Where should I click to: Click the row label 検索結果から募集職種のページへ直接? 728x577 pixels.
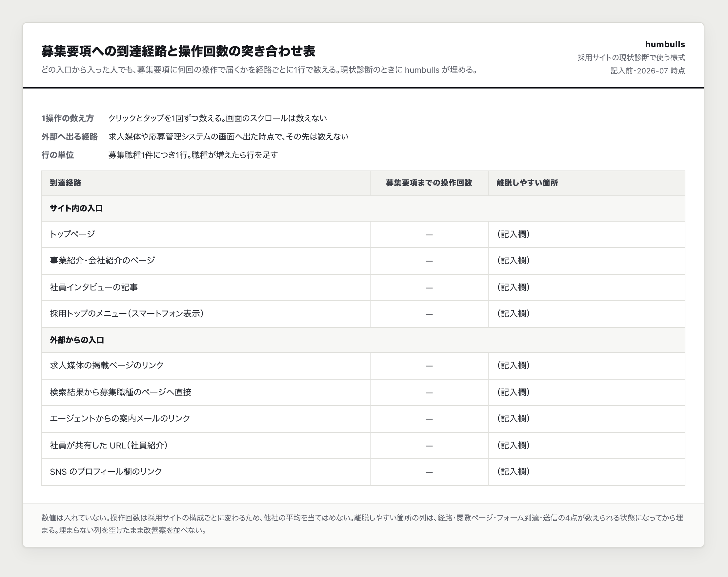(x=121, y=392)
